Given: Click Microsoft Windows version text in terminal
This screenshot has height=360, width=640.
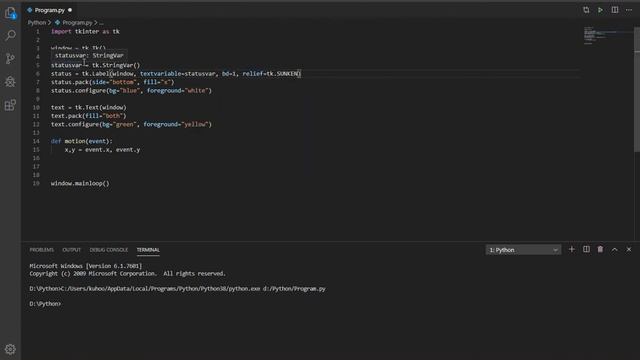Looking at the screenshot, I should pyautogui.click(x=86, y=266).
